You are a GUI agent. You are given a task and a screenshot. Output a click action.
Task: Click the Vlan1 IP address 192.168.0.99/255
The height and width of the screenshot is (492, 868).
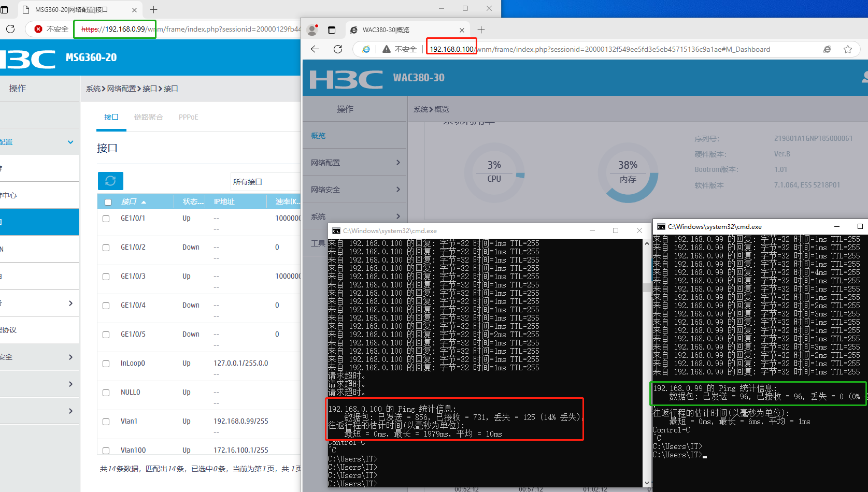pos(241,422)
